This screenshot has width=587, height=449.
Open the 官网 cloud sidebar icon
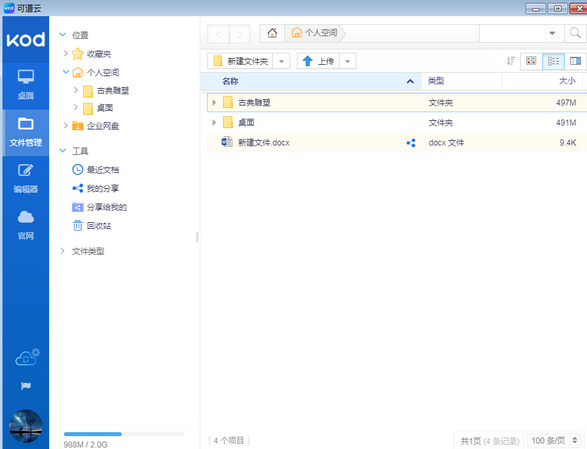[25, 225]
